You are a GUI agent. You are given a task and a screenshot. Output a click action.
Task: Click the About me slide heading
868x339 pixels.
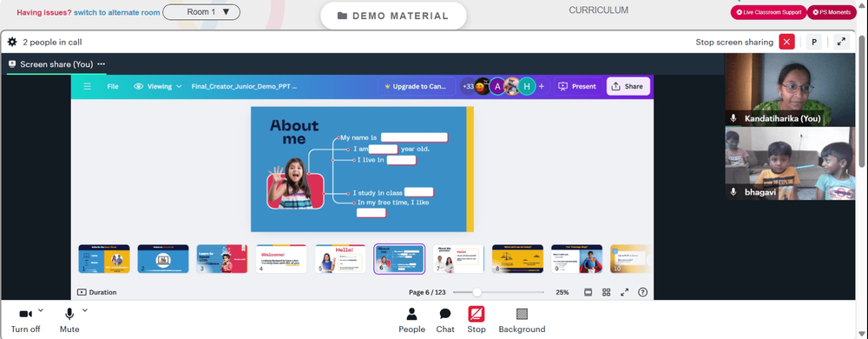[x=294, y=132]
